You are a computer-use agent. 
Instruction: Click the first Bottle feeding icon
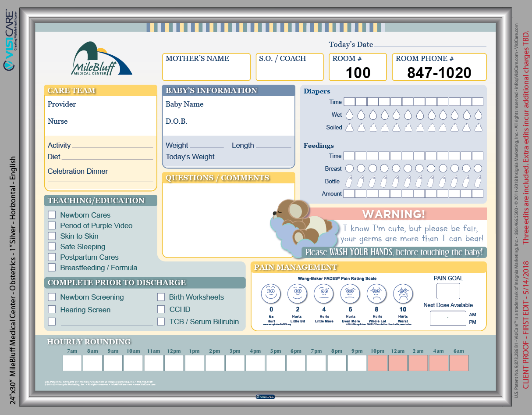349,181
